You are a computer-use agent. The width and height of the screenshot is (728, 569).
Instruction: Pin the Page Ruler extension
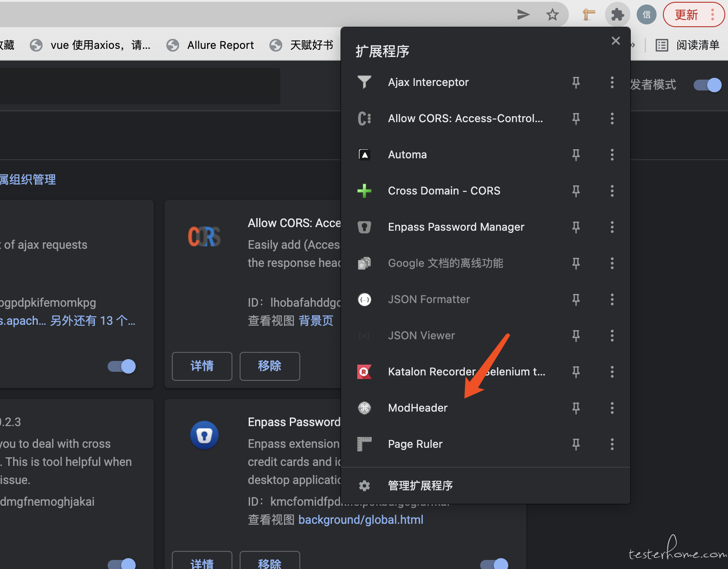576,444
